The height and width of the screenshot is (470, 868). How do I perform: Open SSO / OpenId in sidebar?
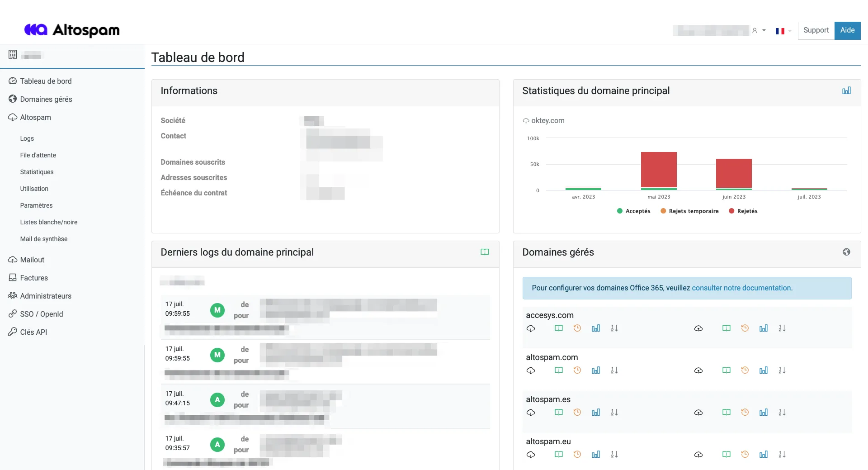pyautogui.click(x=41, y=314)
